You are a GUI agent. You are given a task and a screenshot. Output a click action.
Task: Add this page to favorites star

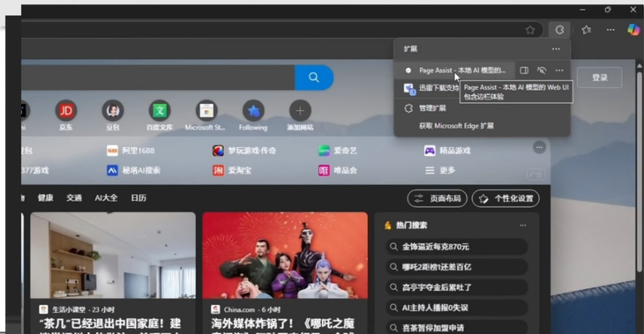(x=530, y=30)
